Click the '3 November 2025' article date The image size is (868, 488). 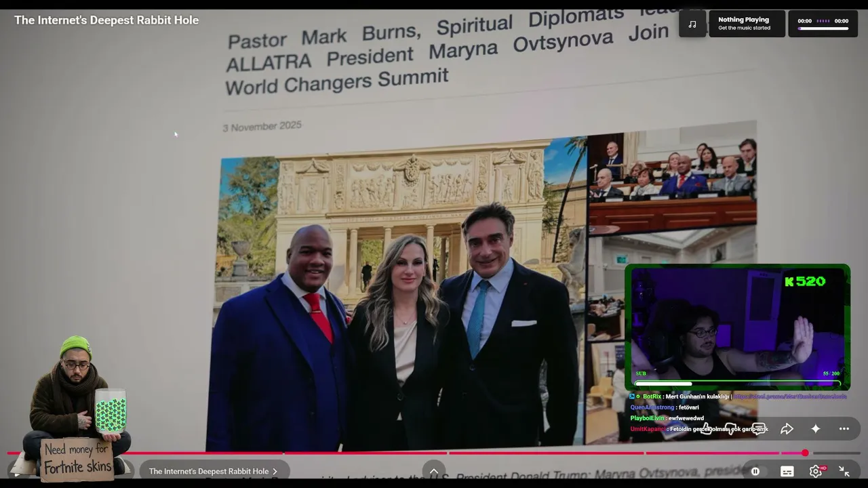pos(262,126)
